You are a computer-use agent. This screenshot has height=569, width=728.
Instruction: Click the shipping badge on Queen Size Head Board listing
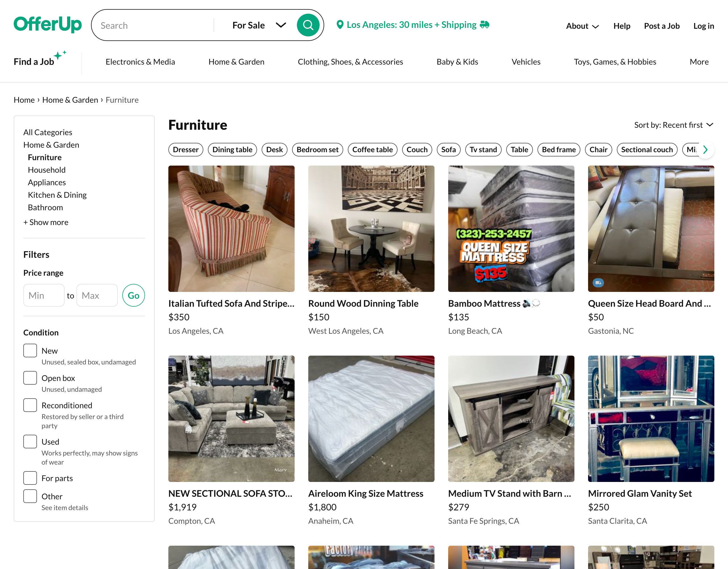tap(598, 283)
